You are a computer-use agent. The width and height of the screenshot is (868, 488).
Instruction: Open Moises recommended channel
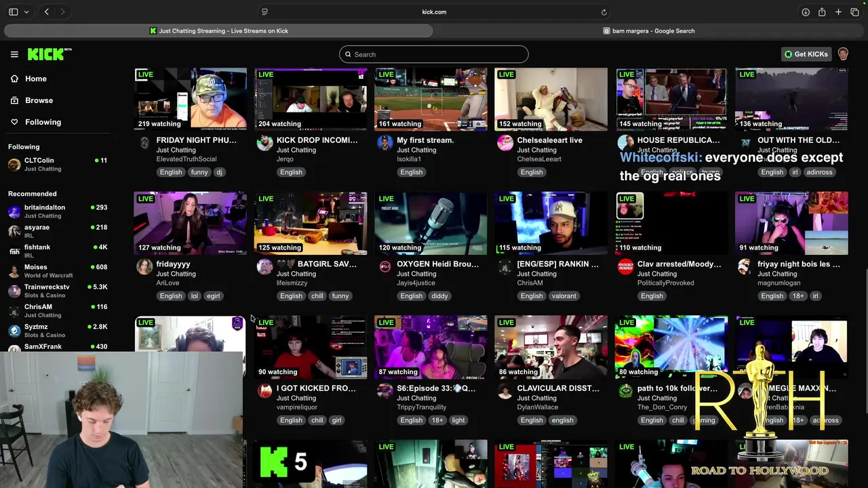pos(58,270)
